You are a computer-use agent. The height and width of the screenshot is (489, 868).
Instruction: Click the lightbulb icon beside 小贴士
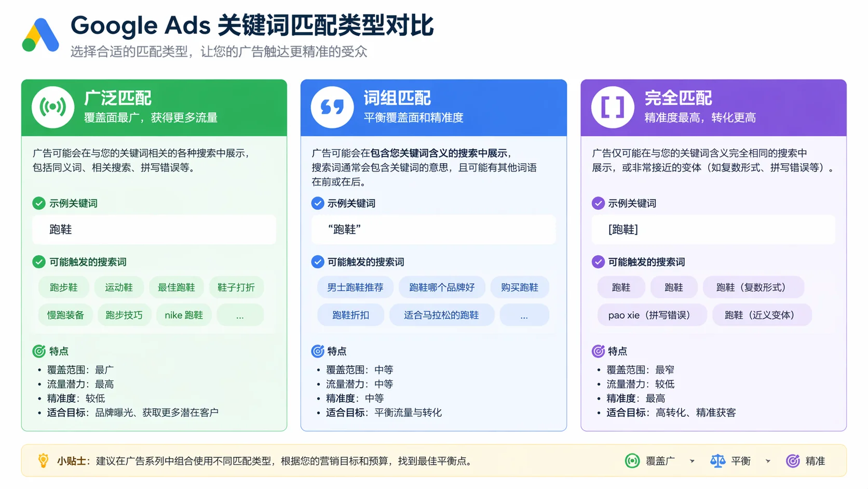[43, 460]
